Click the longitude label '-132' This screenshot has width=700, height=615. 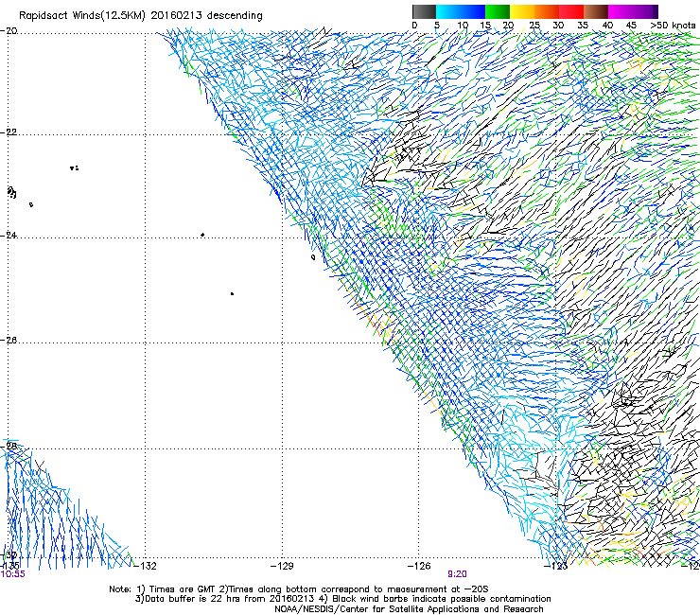(x=146, y=566)
